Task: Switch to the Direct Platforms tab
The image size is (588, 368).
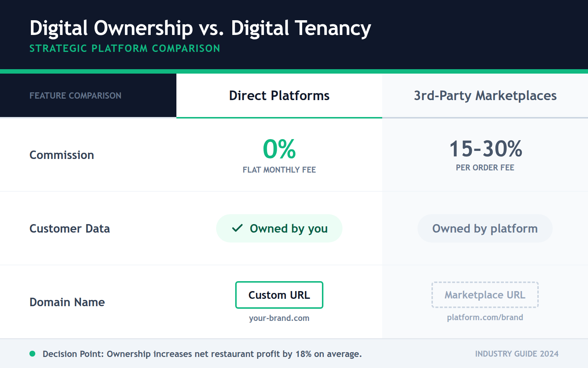Action: point(279,95)
